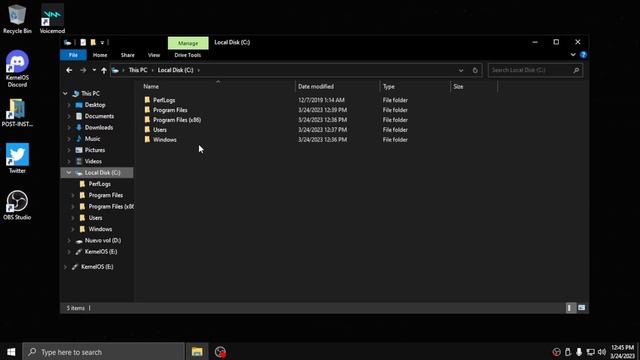This screenshot has height=360, width=640.
Task: Open the Share ribbon tab
Action: click(x=128, y=55)
